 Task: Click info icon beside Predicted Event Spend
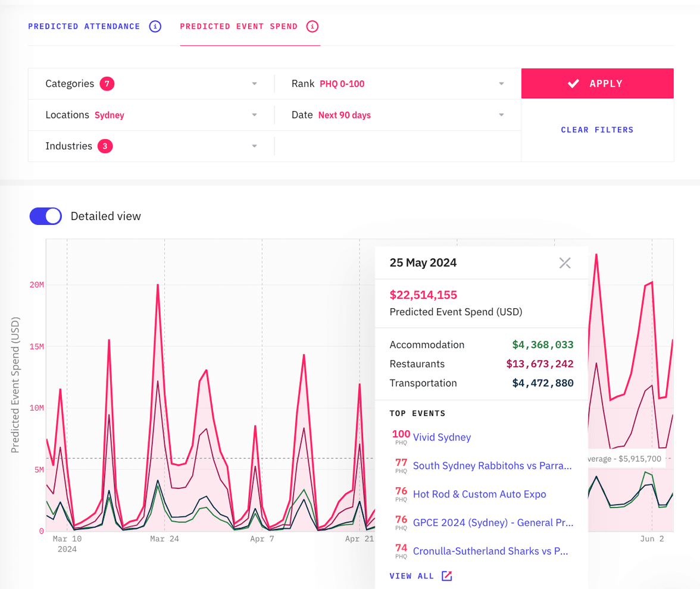point(312,26)
